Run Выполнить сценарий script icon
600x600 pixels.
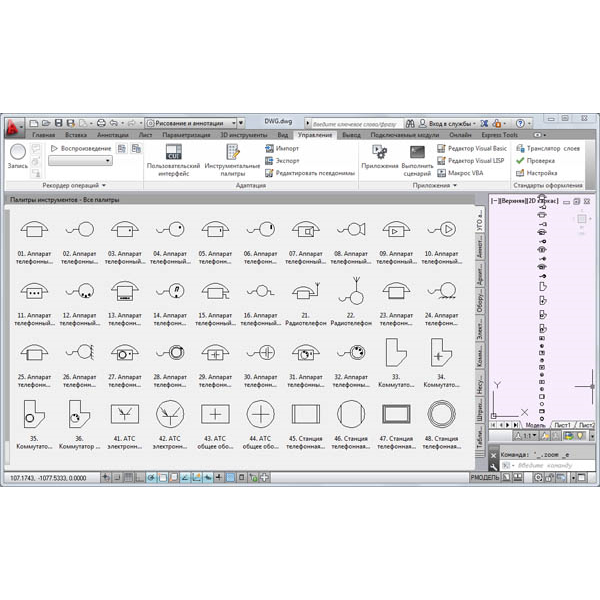click(417, 160)
